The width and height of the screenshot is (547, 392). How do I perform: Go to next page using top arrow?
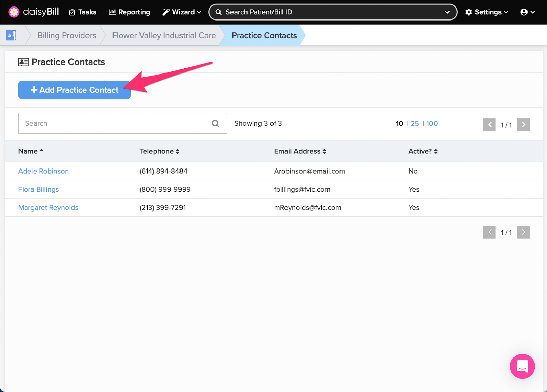[523, 125]
